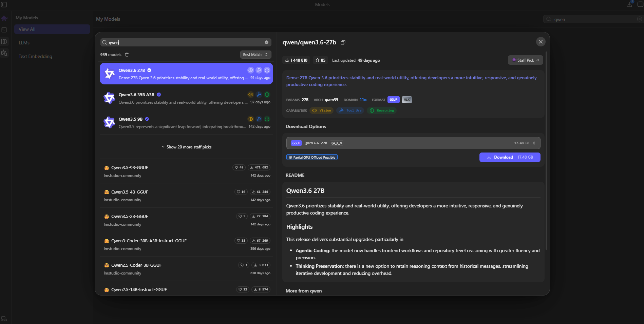This screenshot has height=324, width=644.
Task: Click the Tool Use capability chip
Action: click(350, 110)
